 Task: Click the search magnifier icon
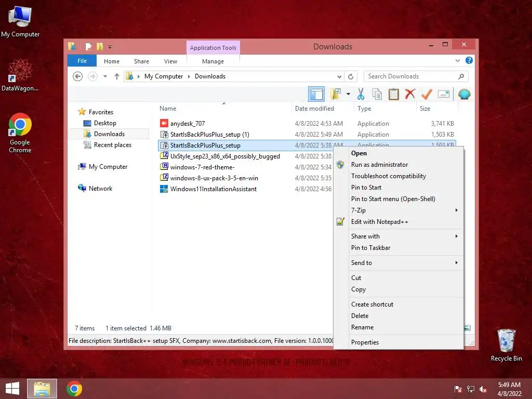pyautogui.click(x=461, y=76)
